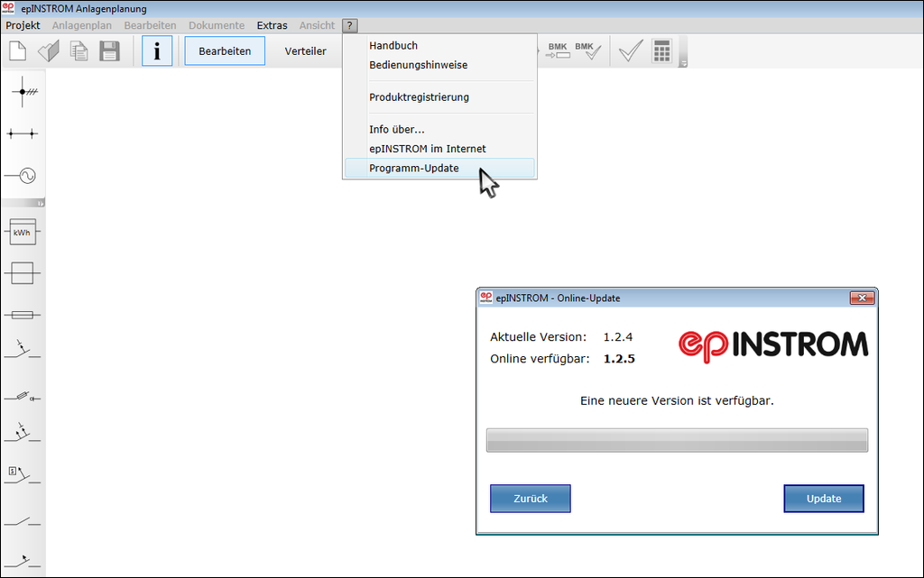924x578 pixels.
Task: Click the current version number 1.2.4
Action: click(x=617, y=337)
